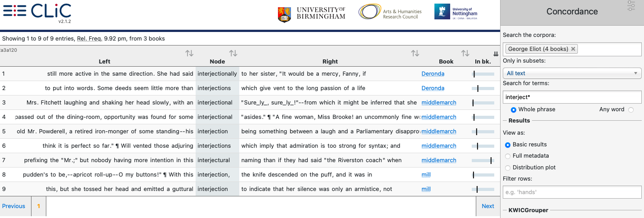Sort by the Right column arrows
This screenshot has height=218, width=644.
[x=415, y=54]
